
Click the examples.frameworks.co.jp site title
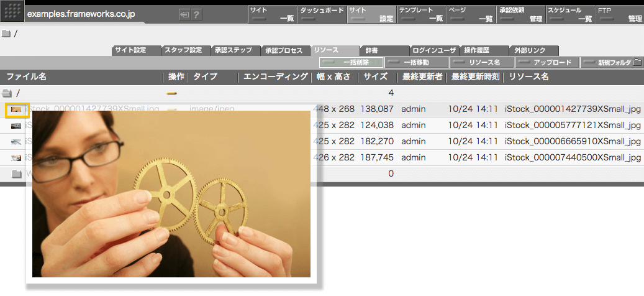[81, 15]
